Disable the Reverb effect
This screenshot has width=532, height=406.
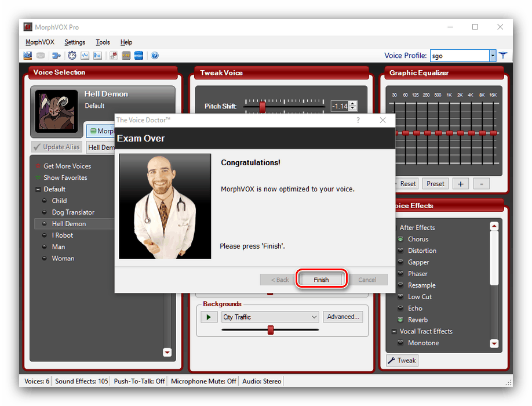pos(400,320)
